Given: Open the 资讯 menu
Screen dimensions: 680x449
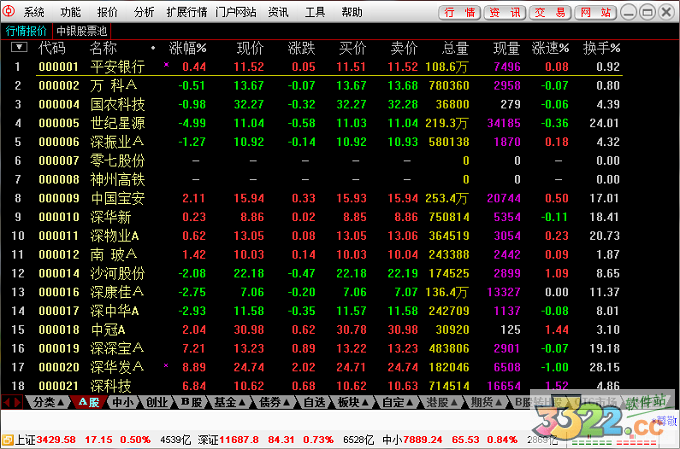Looking at the screenshot, I should 278,12.
